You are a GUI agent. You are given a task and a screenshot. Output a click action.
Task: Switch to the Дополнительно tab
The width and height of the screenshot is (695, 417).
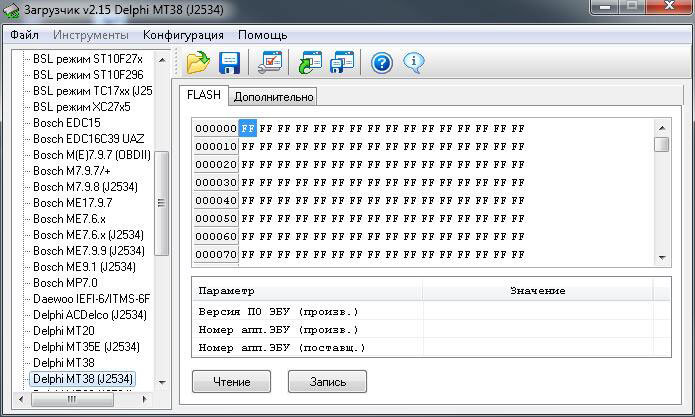pos(273,97)
